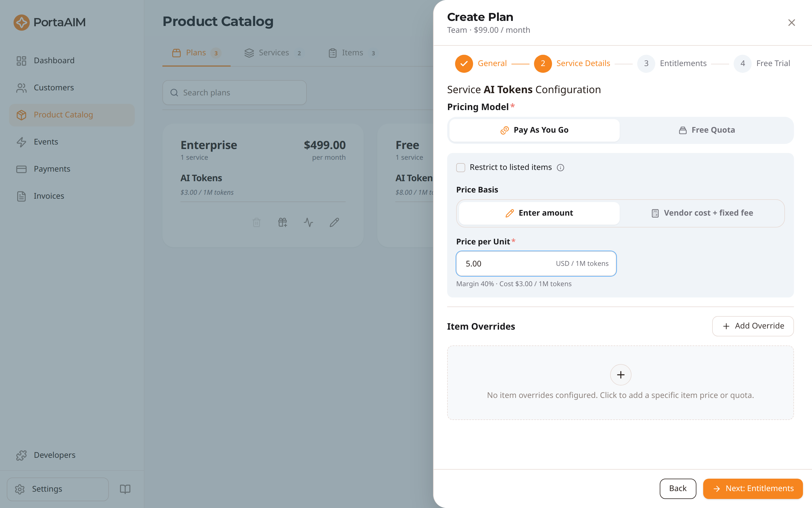812x508 pixels.
Task: Delete the Enterprise plan via trash icon
Action: coord(256,222)
